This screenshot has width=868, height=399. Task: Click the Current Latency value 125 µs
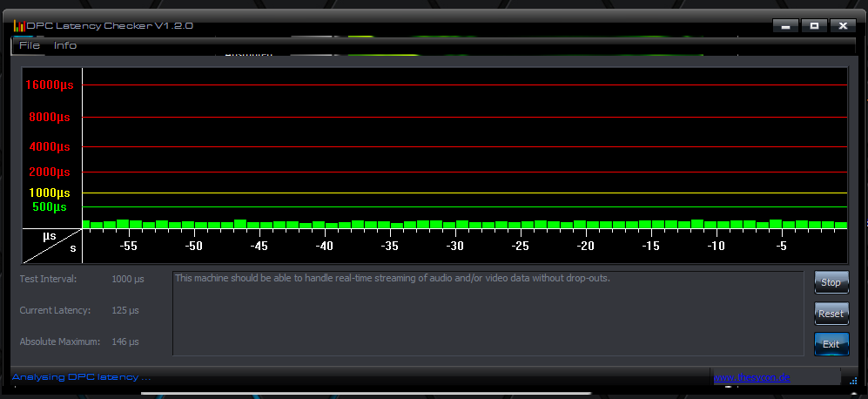127,310
